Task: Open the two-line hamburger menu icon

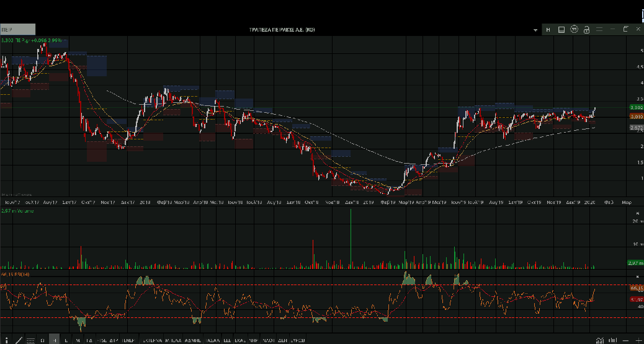Action: click(x=598, y=29)
